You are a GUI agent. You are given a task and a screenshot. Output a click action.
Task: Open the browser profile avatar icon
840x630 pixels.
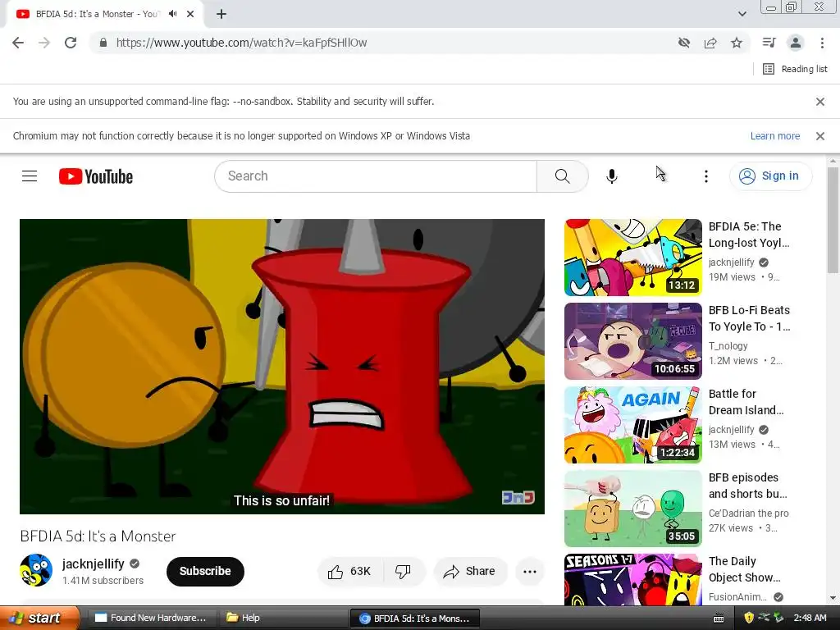pos(796,43)
